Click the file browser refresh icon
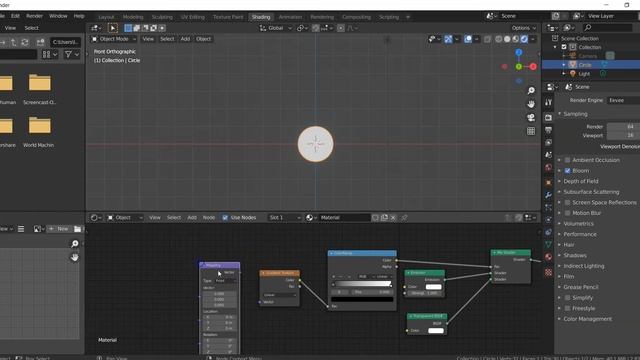The image size is (640, 360). pos(25,42)
